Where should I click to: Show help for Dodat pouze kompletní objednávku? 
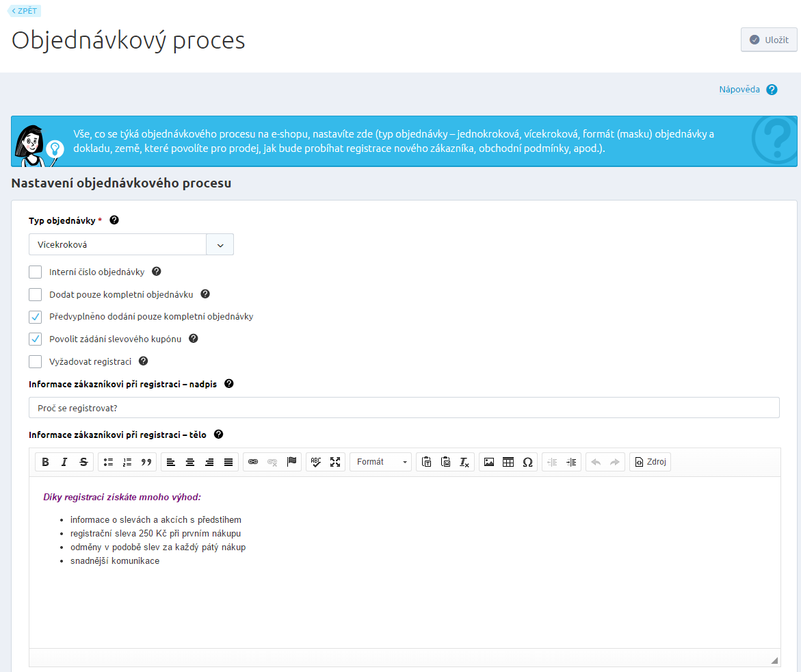point(205,294)
